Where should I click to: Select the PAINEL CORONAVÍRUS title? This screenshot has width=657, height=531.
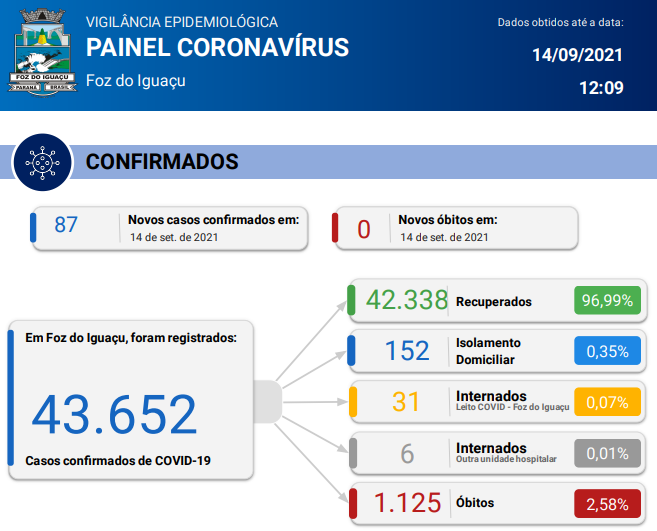click(x=217, y=47)
